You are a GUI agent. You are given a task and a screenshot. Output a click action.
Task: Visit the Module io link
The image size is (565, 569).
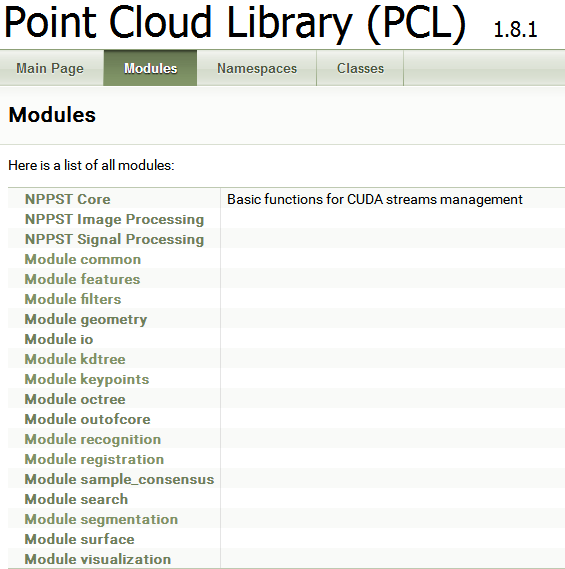(59, 339)
